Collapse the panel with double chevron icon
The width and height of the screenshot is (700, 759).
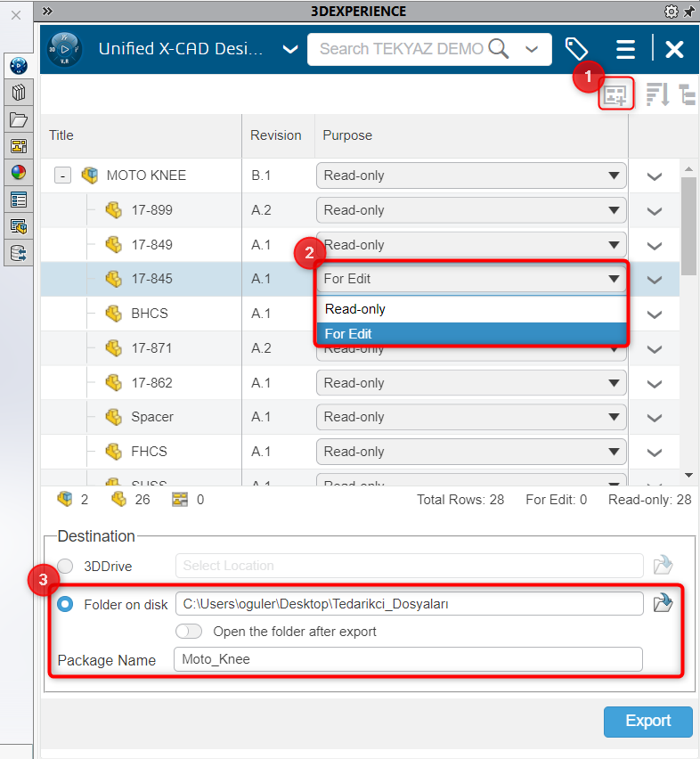[47, 11]
